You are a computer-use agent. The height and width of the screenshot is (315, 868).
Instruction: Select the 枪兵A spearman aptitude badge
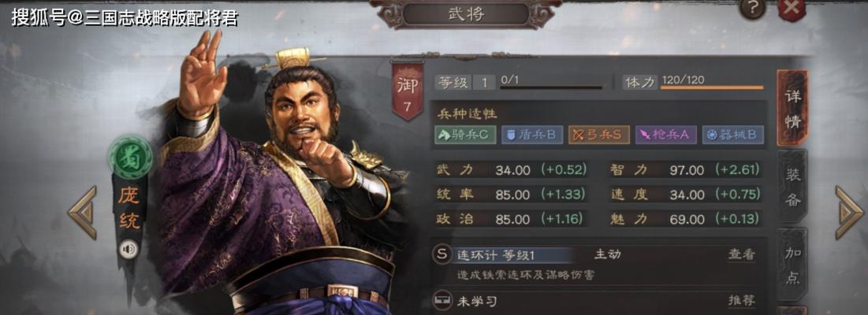[666, 135]
